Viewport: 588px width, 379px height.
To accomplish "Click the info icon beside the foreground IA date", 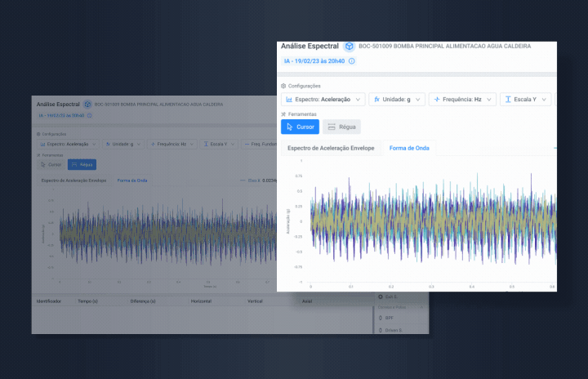I will (x=352, y=61).
